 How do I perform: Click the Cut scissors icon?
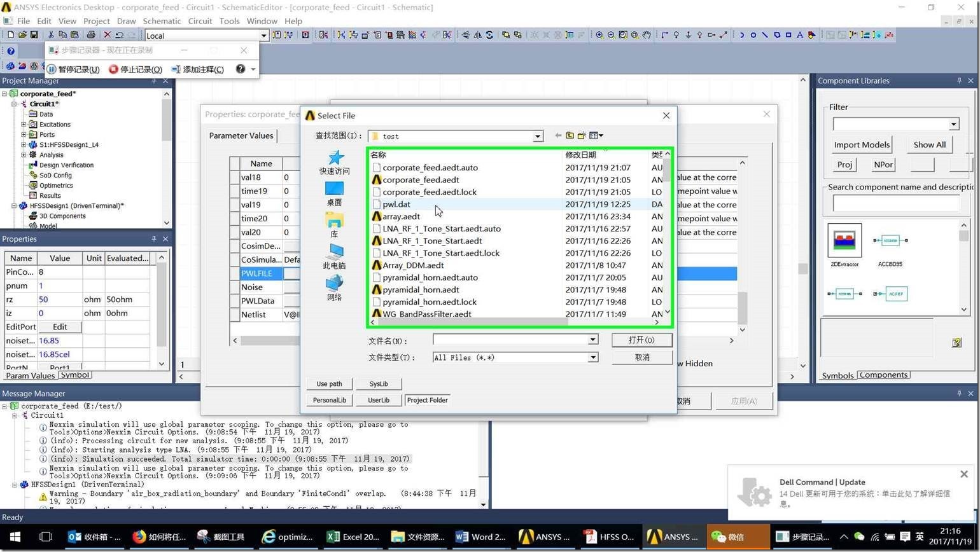point(52,35)
